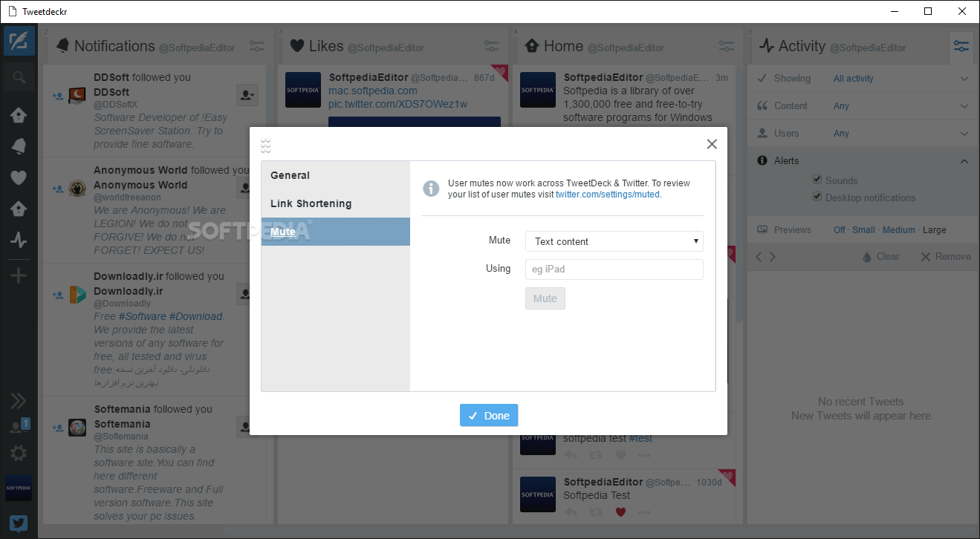Expand the Content filter row
This screenshot has width=980, height=539.
click(862, 106)
